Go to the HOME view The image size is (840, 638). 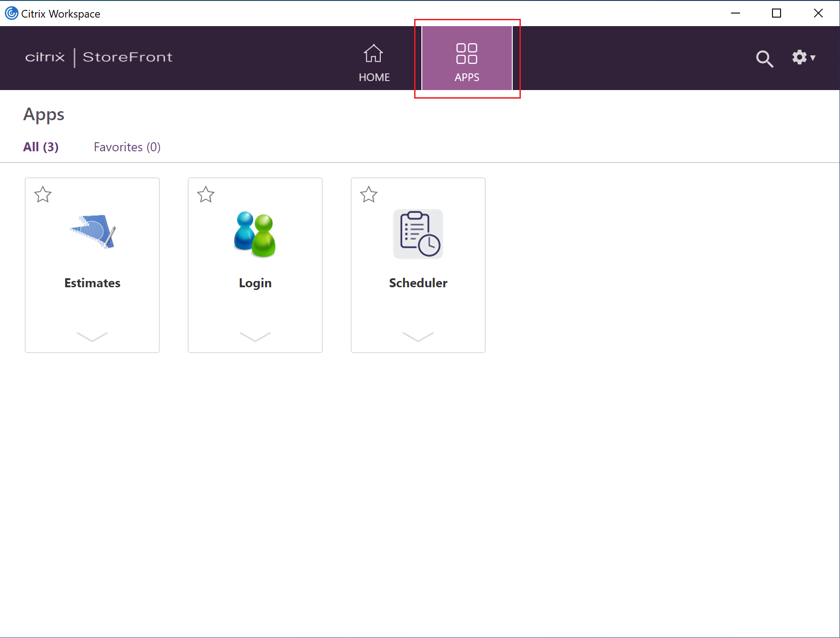(x=374, y=63)
